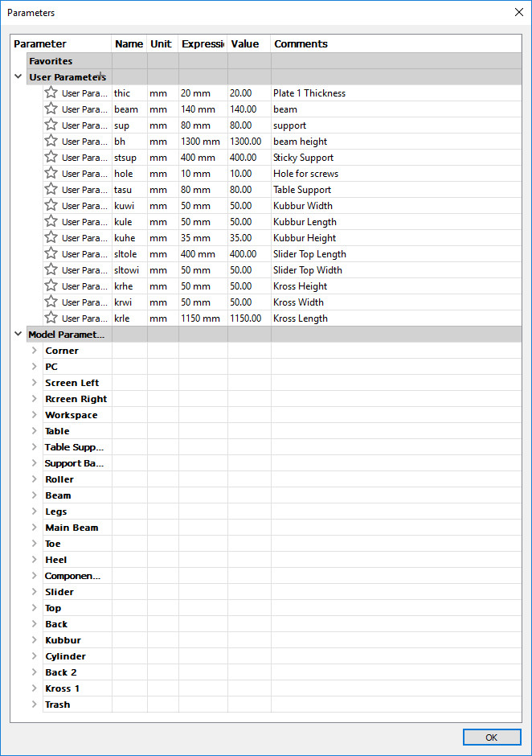
Task: Toggle favorite star for bh parameter
Action: pyautogui.click(x=51, y=141)
